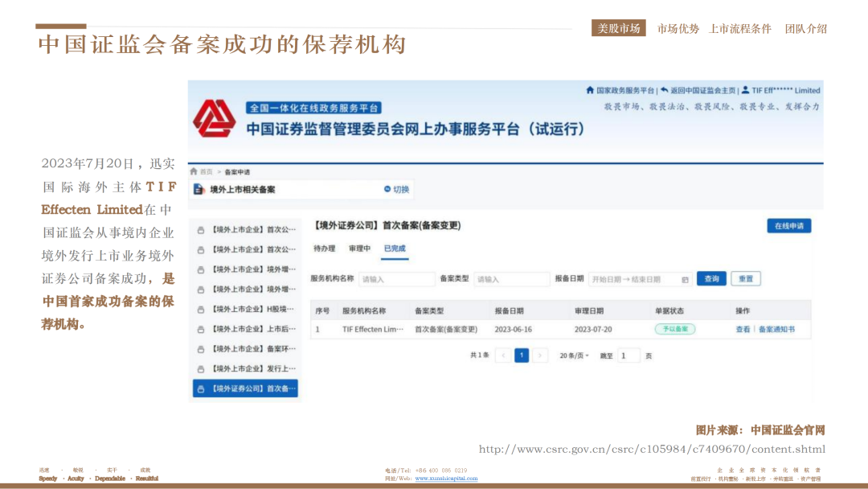Screen dimensions: 868x489
Task: Click the 2023-07-20 审理日期 cell
Action: click(x=593, y=330)
